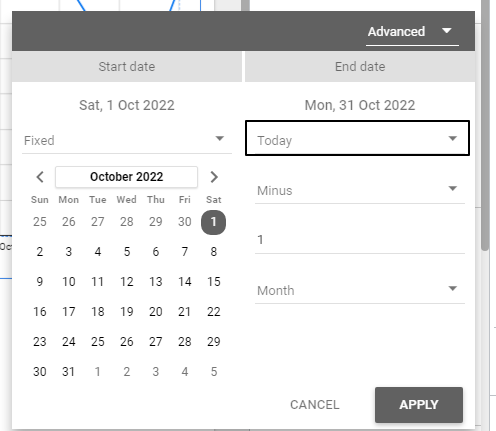The width and height of the screenshot is (496, 431).
Task: Pick October 15 in the calendar
Action: [214, 282]
